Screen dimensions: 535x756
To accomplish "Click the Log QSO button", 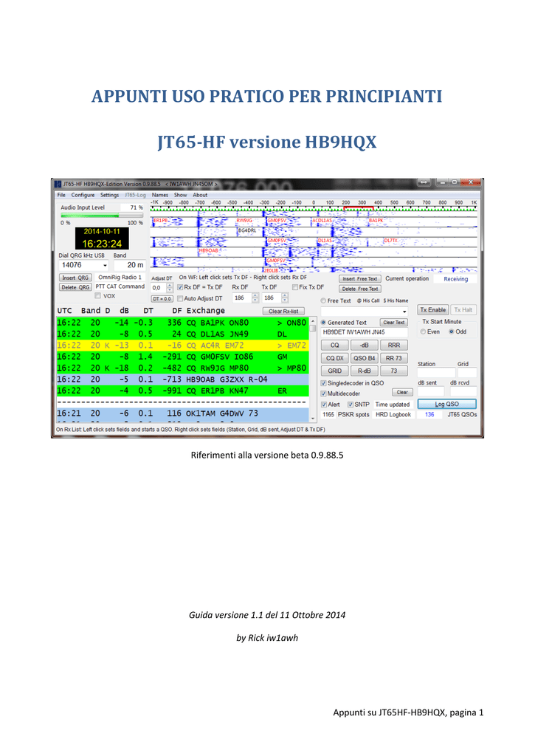I will 446,404.
